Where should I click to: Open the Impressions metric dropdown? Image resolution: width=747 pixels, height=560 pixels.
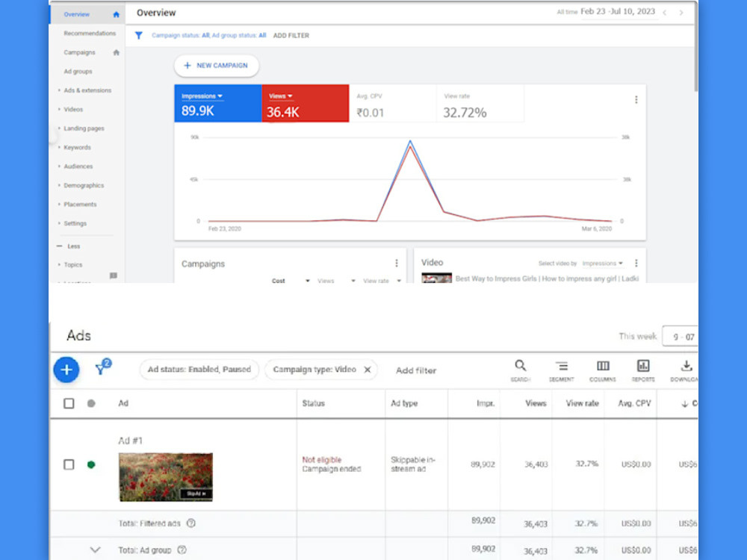[x=202, y=96]
